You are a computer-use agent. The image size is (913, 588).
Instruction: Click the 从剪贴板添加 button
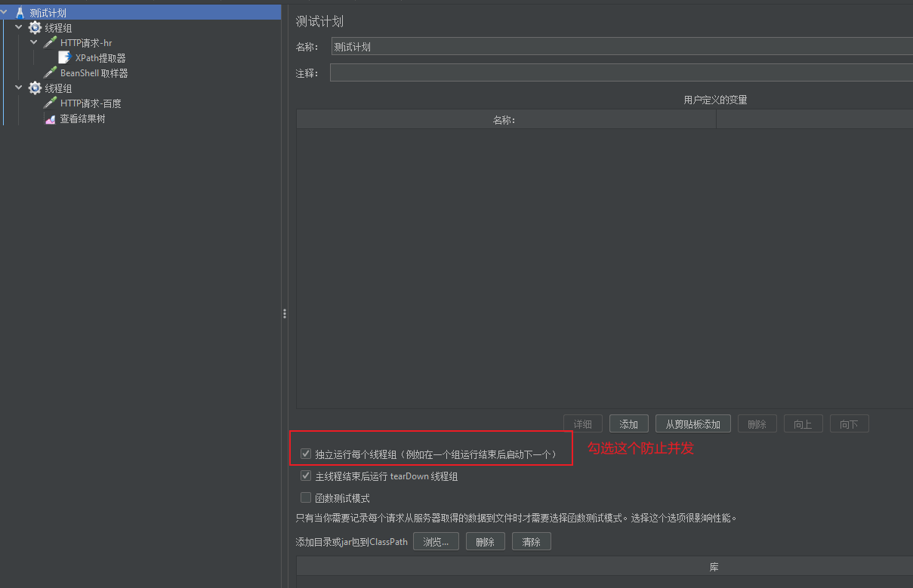693,424
